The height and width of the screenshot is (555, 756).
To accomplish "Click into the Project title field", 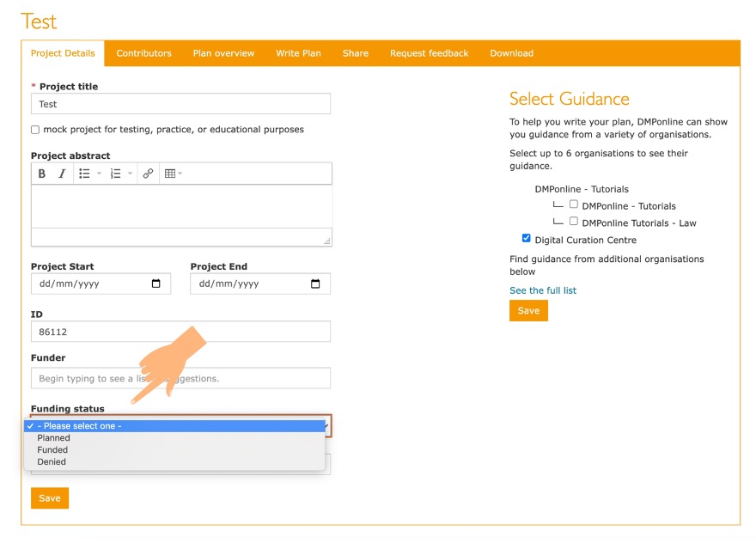I will pyautogui.click(x=180, y=104).
